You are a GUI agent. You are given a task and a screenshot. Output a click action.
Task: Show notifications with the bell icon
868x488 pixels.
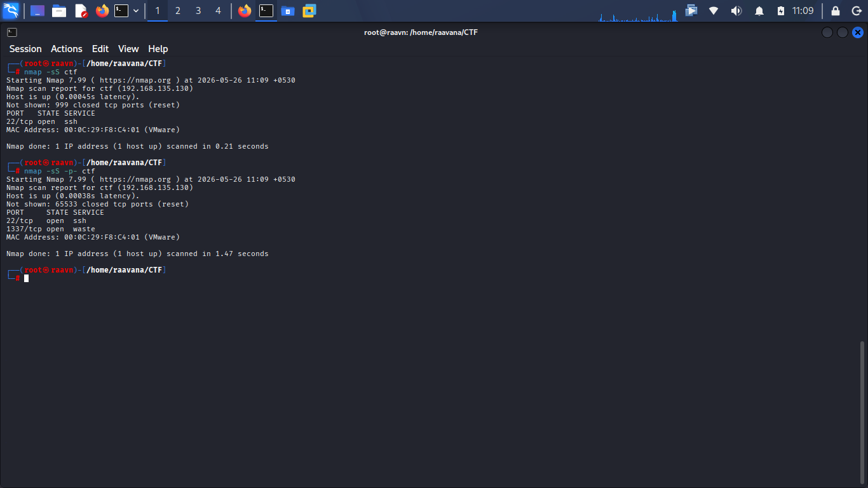coord(759,11)
